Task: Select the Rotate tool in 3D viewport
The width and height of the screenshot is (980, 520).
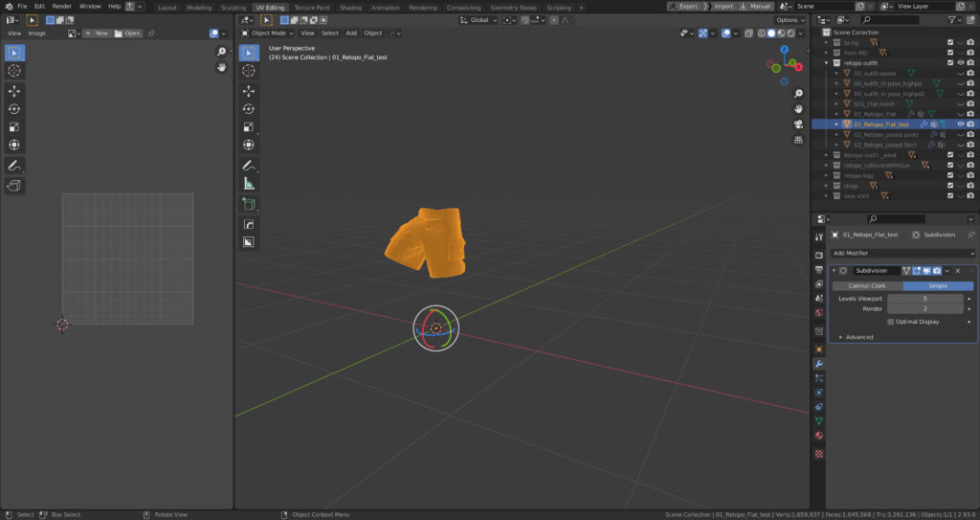Action: coord(249,109)
